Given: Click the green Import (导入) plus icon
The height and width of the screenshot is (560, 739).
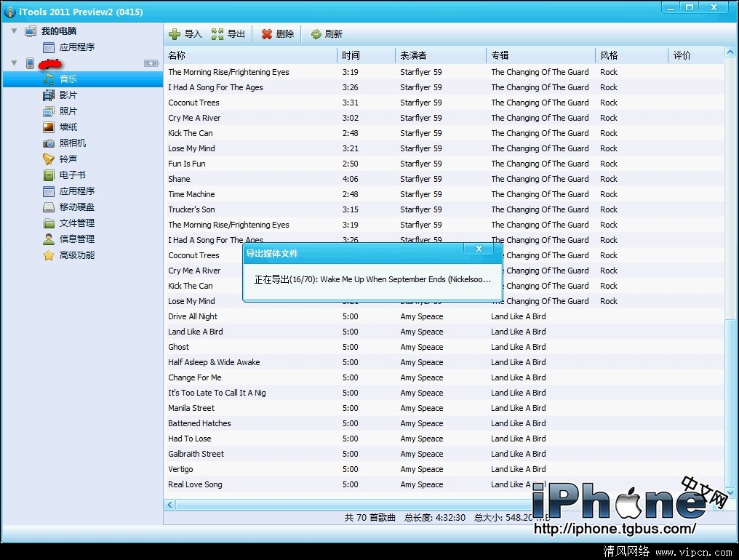Looking at the screenshot, I should point(175,34).
